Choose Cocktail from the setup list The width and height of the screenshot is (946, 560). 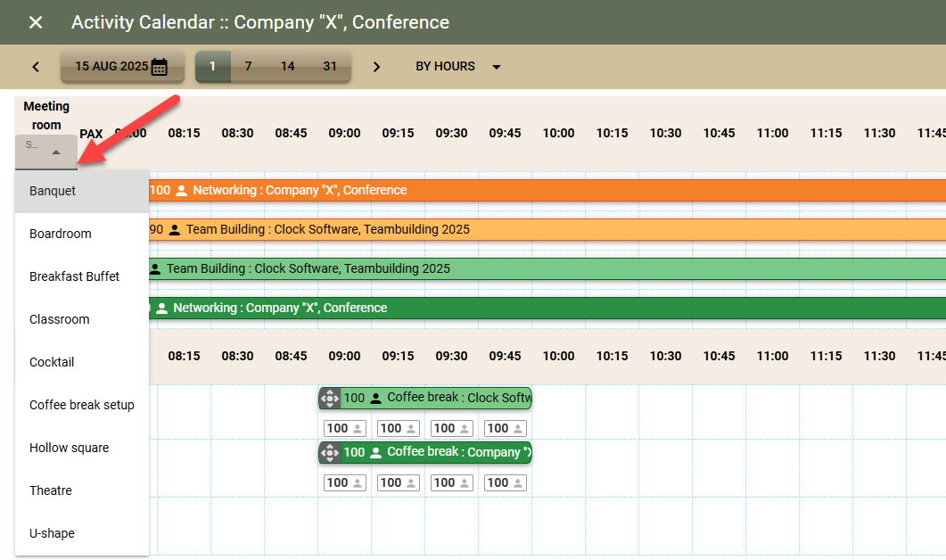point(82,362)
